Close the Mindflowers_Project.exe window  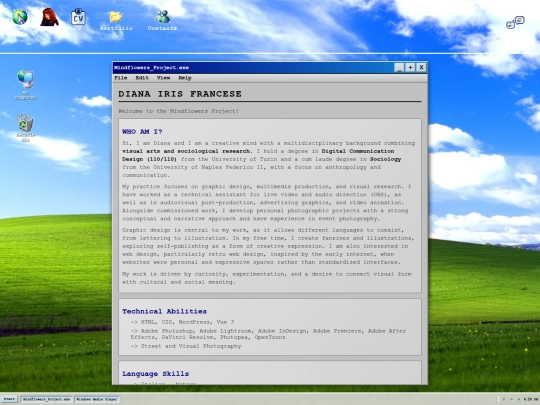(421, 68)
